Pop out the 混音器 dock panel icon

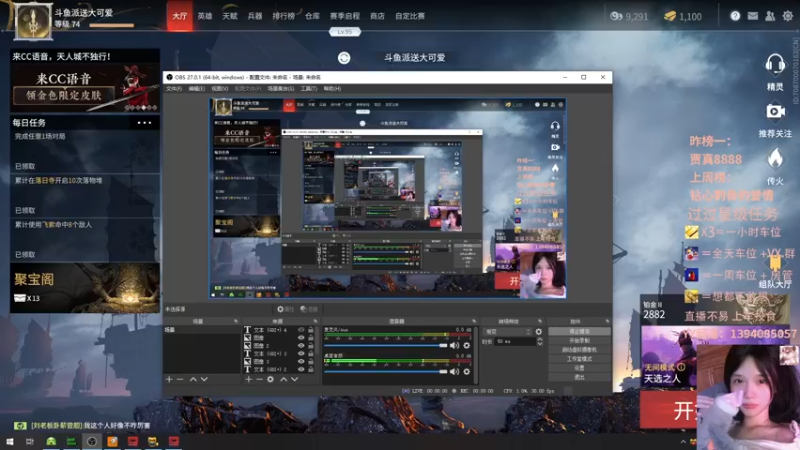click(474, 321)
